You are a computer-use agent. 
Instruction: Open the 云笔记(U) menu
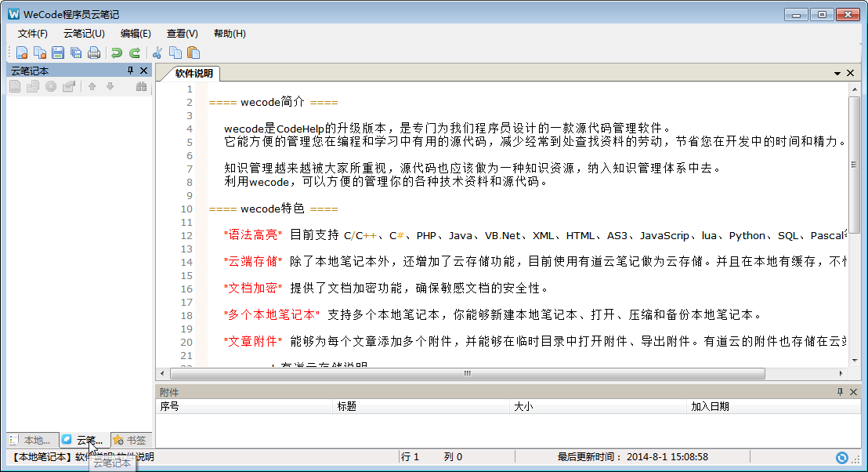pos(84,33)
